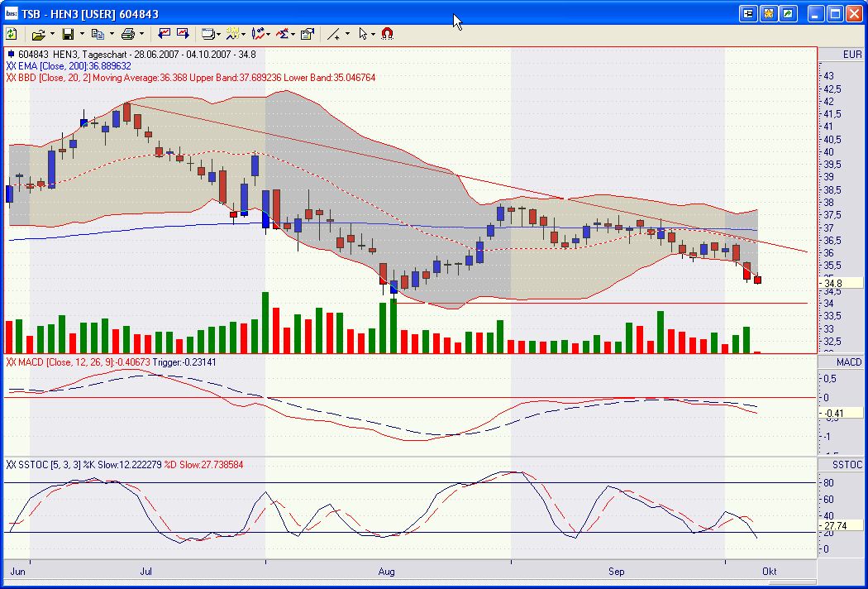868x589 pixels.
Task: Expand dropdown arrow next to copy icon
Action: (112, 35)
